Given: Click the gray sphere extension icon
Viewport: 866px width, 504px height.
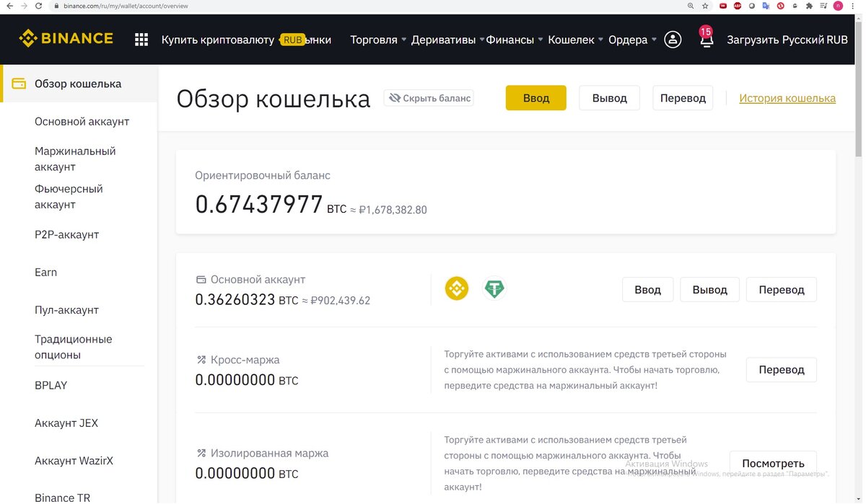Looking at the screenshot, I should 752,6.
